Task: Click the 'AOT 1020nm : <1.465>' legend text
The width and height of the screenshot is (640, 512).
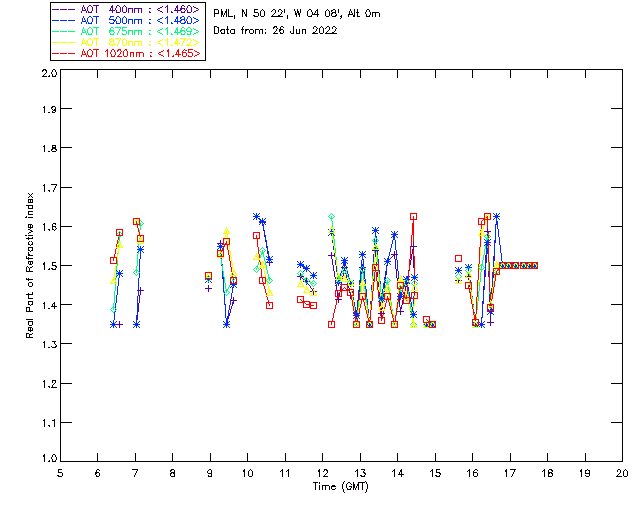Action: (x=140, y=53)
